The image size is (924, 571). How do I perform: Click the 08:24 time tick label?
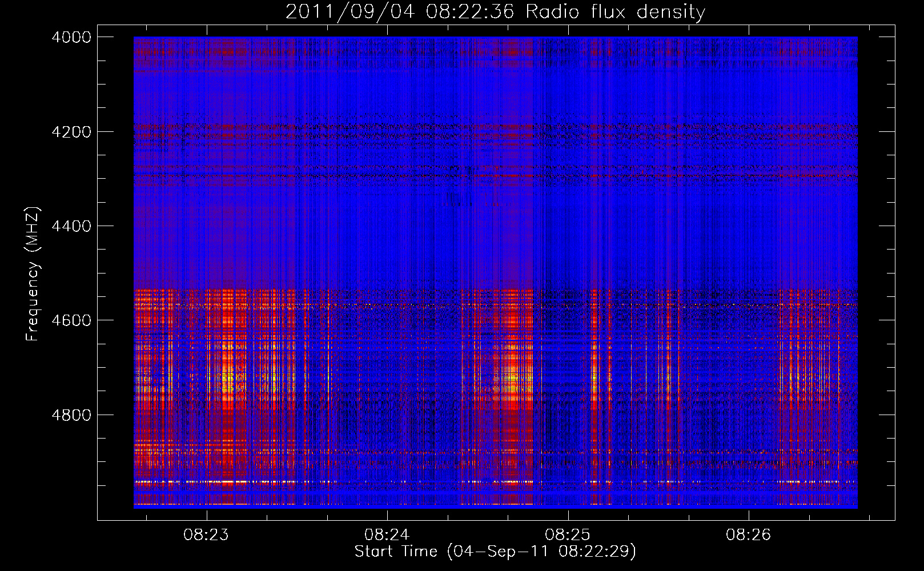point(387,535)
